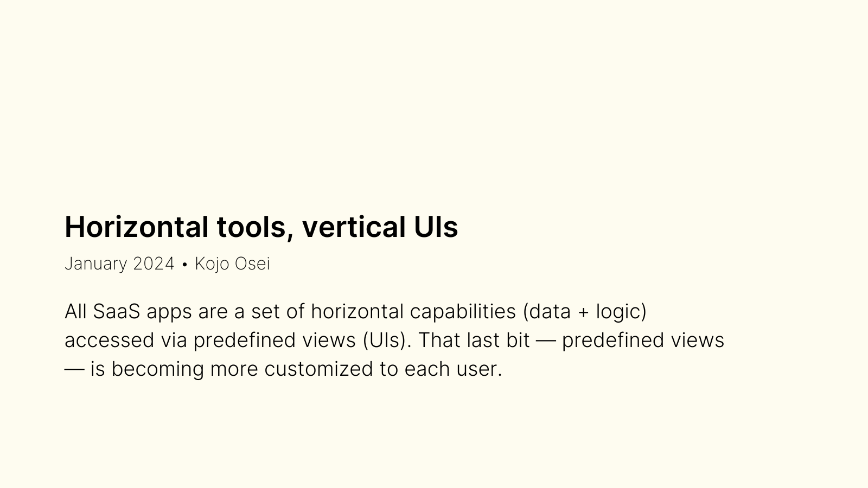The image size is (868, 488).
Task: Click the words "each user." ending the paragraph
Action: pyautogui.click(x=454, y=369)
